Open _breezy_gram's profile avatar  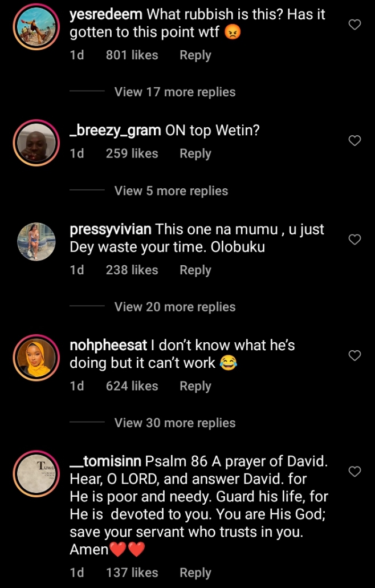[36, 141]
